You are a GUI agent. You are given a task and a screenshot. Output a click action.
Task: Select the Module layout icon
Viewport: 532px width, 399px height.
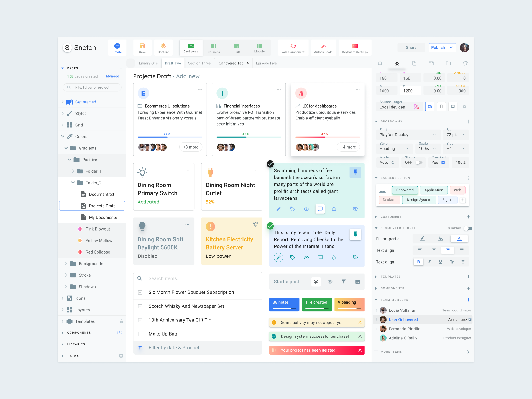(259, 46)
